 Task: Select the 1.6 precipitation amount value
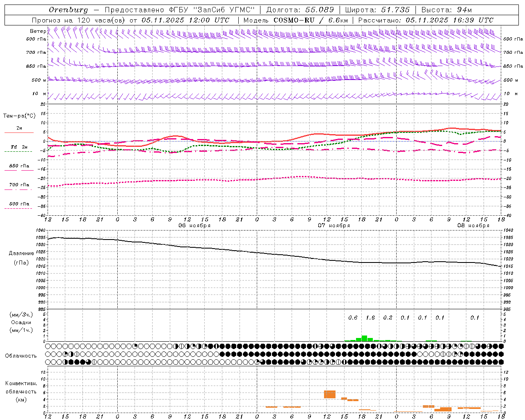click(370, 317)
